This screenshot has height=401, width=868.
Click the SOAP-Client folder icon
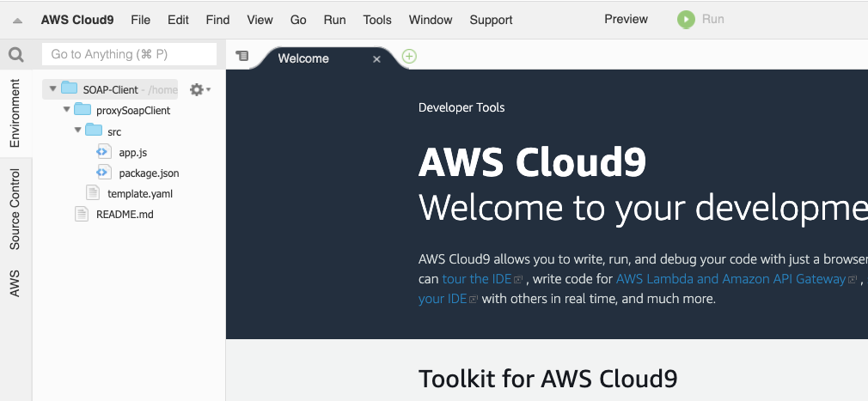[70, 88]
